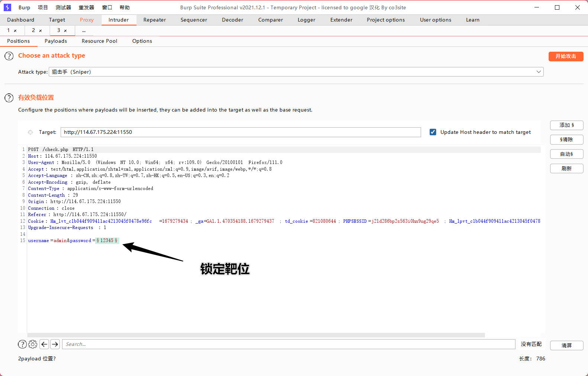Click the username=admin parameter text
The width and height of the screenshot is (588, 376).
point(47,241)
